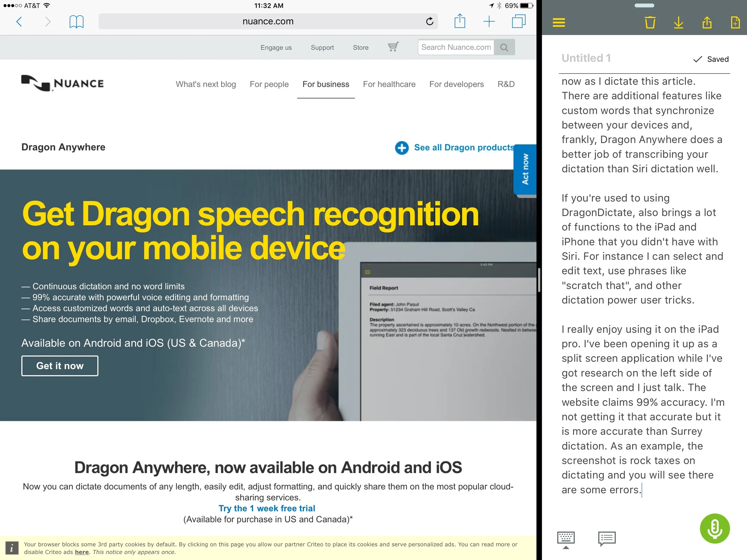Open the auto-text commands icon
747x560 pixels.
607,539
